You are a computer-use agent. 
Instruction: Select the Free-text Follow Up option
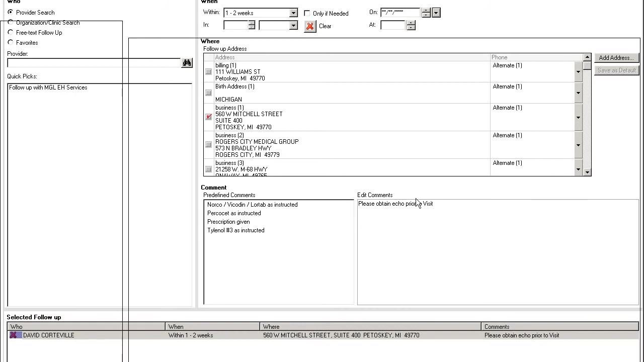(11, 33)
